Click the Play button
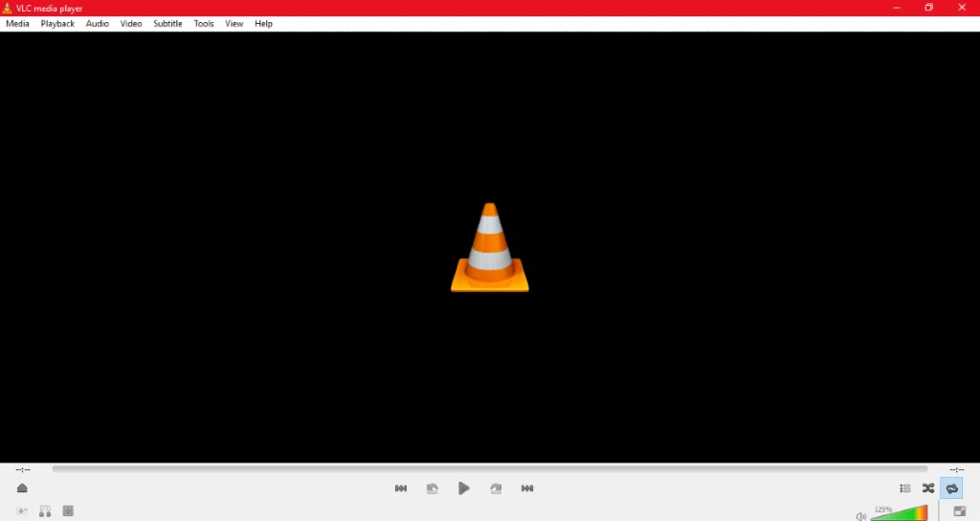The width and height of the screenshot is (980, 521). point(463,488)
